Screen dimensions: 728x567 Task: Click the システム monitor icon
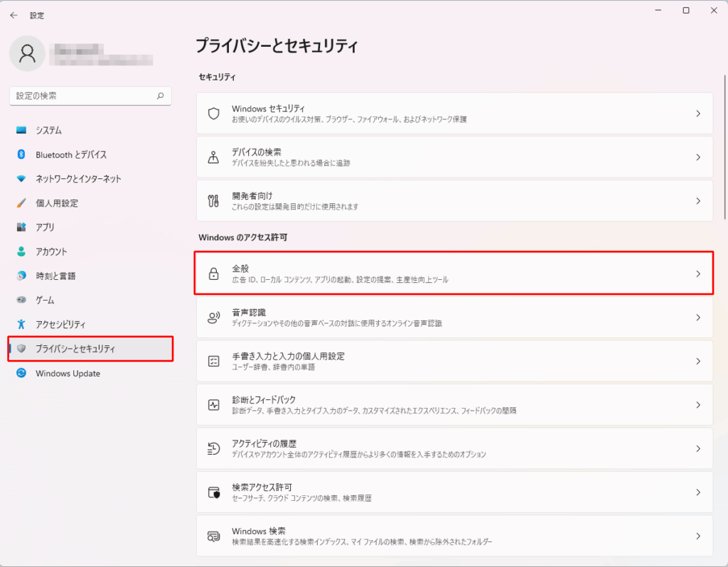click(x=21, y=130)
